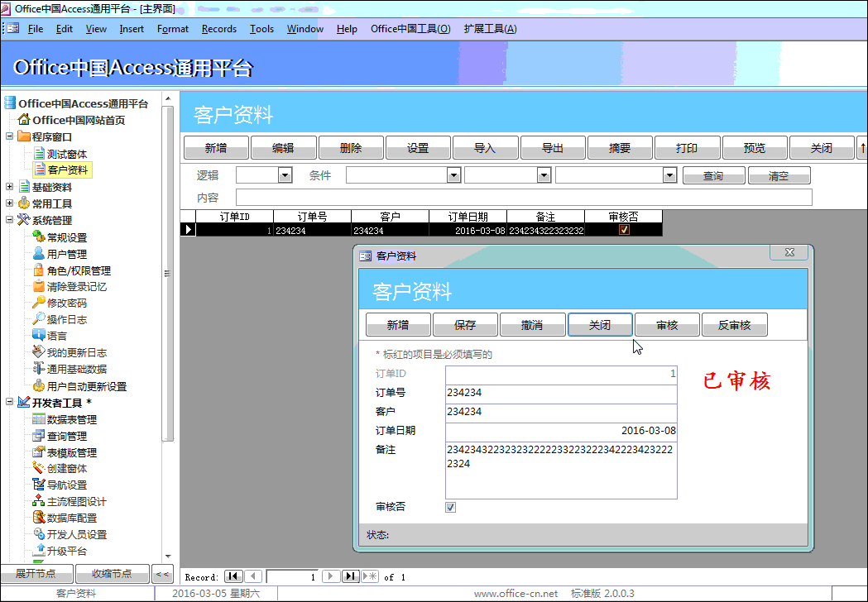
Task: Click the 展开节点 button
Action: (36, 574)
